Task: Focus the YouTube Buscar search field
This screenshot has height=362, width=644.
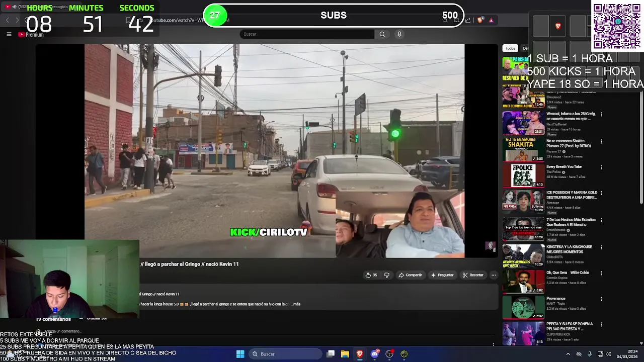Action: point(307,34)
